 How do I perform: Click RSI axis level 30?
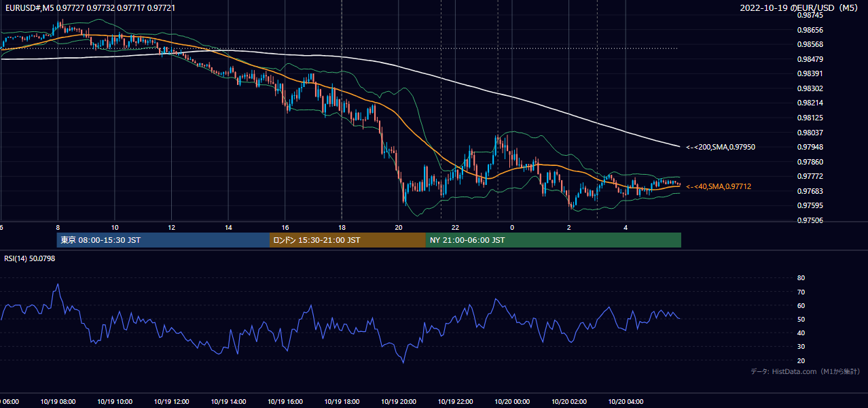[x=801, y=347]
